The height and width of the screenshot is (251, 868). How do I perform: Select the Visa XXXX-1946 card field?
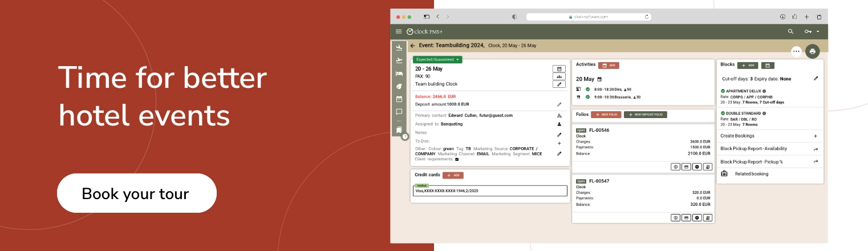(491, 191)
